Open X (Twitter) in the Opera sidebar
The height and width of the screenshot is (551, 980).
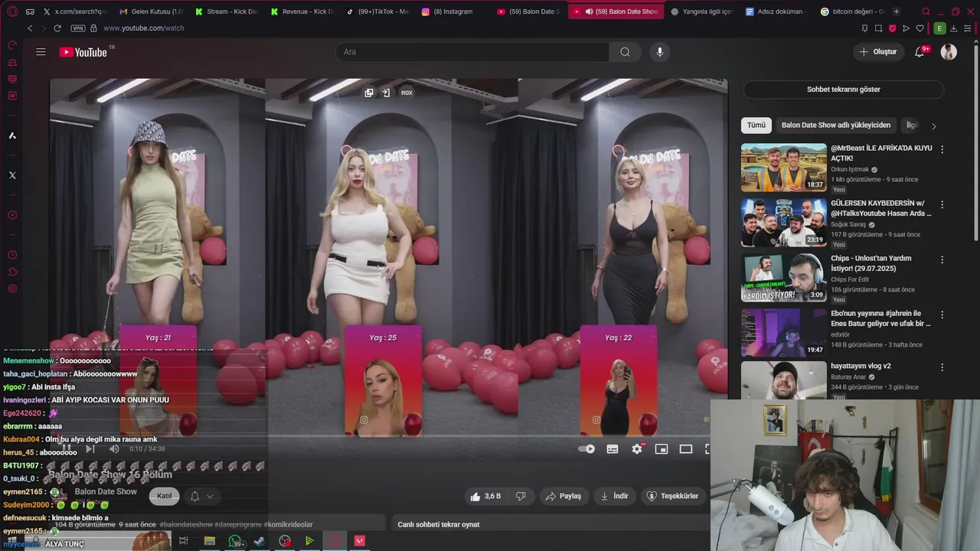(12, 175)
